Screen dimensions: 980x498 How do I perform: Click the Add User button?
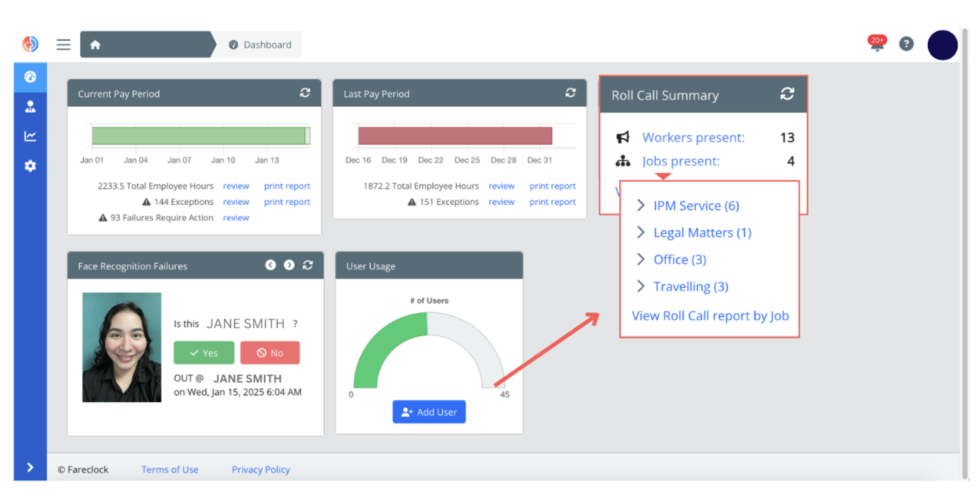(x=429, y=412)
